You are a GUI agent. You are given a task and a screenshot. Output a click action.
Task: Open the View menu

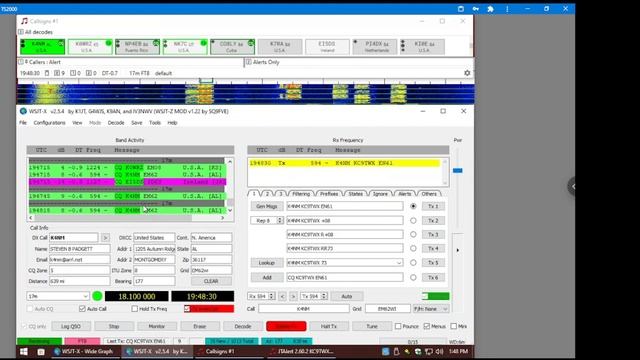tap(77, 122)
